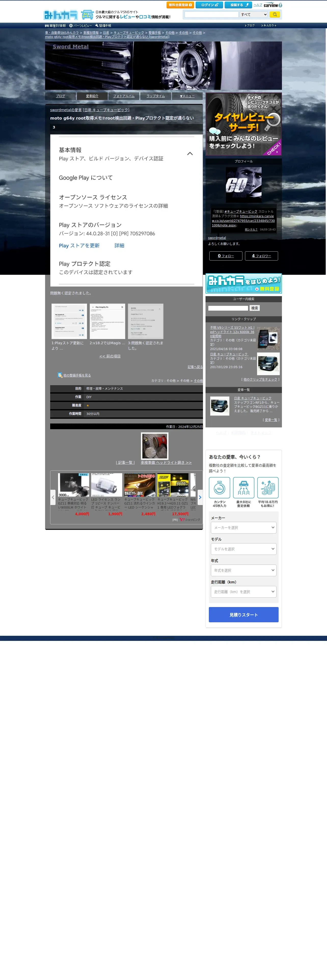
Task: Open thumbnail 3:問題無く認定されました
Action: point(145,321)
